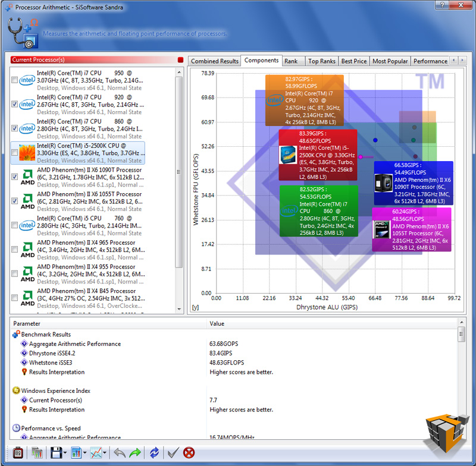Click the window help question mark button

(x=442, y=5)
